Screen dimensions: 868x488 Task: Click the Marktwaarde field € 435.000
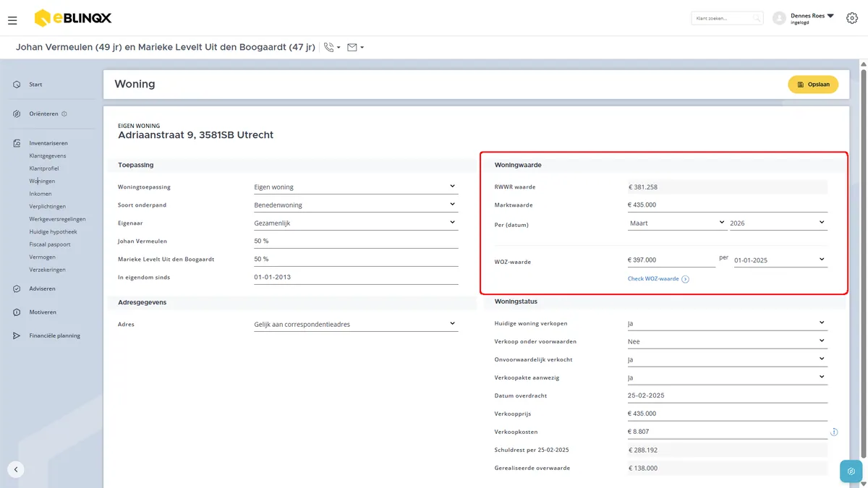pos(728,205)
